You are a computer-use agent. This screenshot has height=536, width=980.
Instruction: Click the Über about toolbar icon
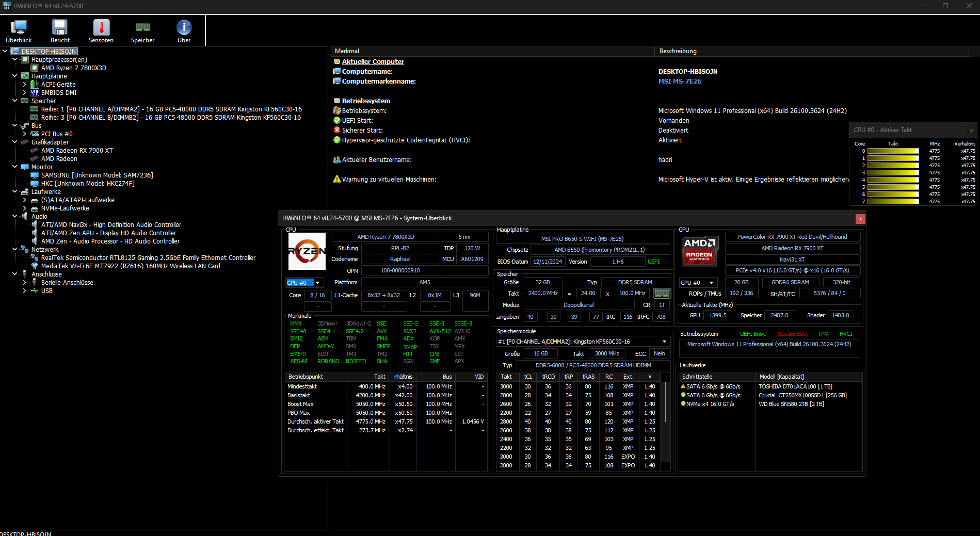[184, 31]
